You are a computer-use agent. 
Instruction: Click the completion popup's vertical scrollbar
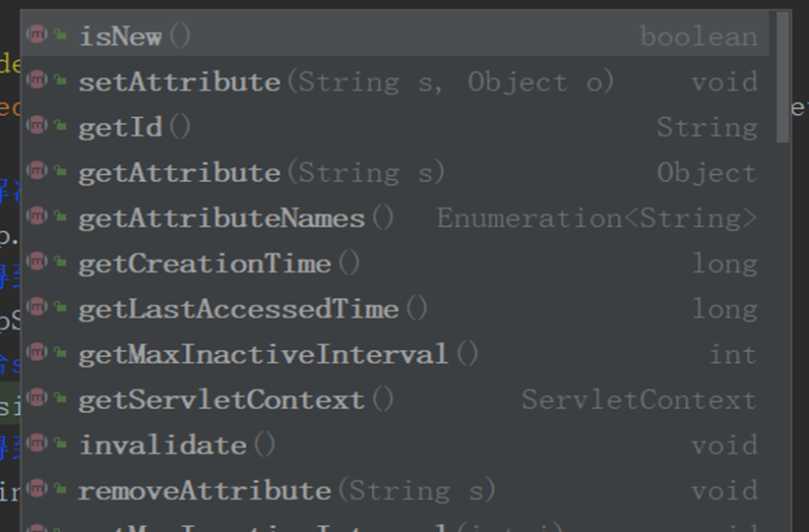tap(782, 79)
